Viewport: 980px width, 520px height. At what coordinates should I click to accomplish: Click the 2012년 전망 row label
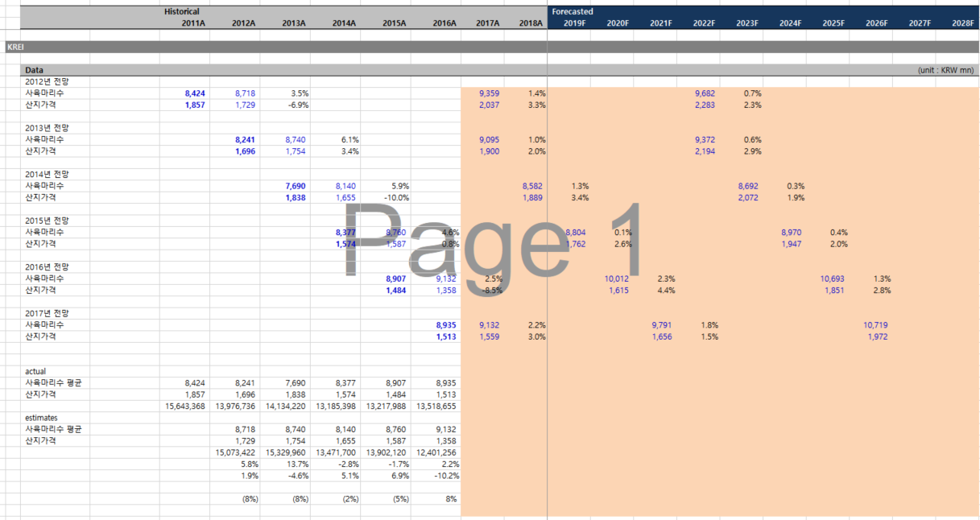pyautogui.click(x=47, y=81)
